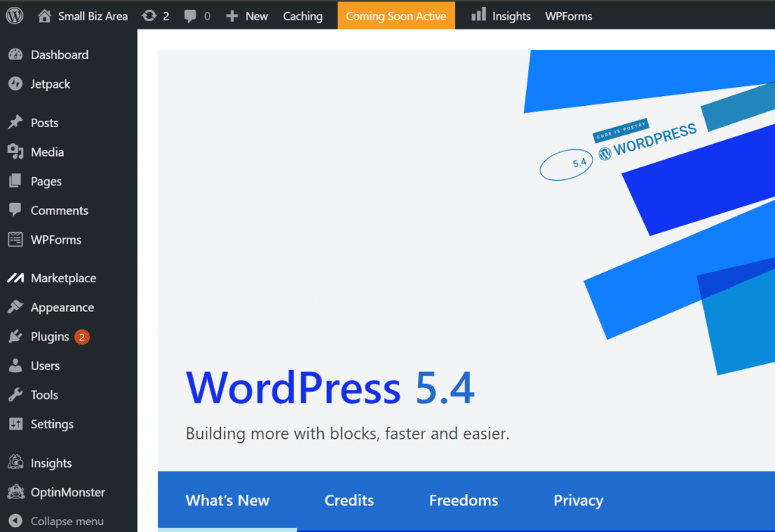Click the Jetpack lightning icon

coord(15,83)
